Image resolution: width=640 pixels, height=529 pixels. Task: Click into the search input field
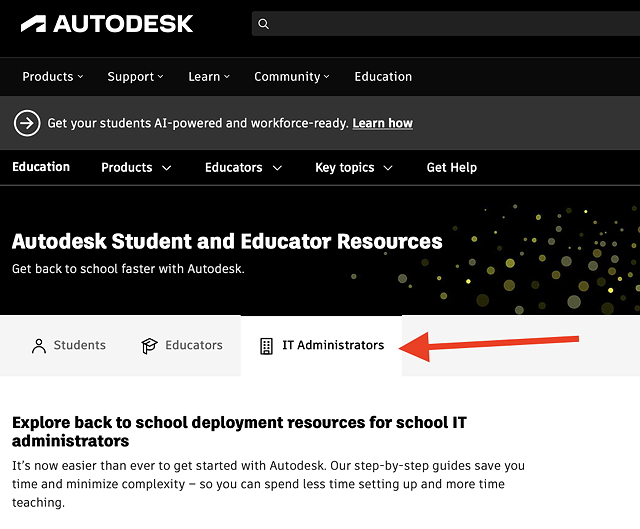coord(450,24)
